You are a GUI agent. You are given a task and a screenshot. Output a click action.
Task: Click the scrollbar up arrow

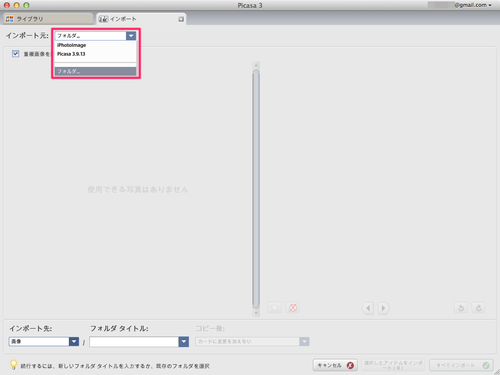256,65
